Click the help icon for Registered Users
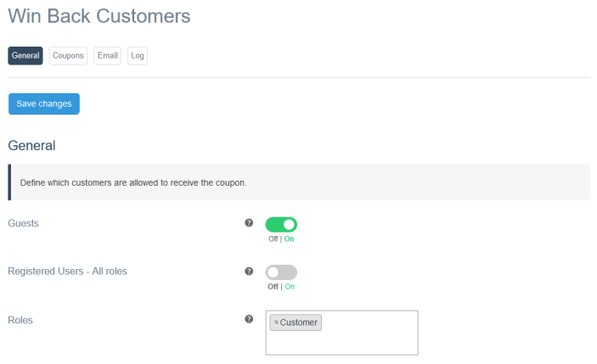This screenshot has height=364, width=597. coord(249,272)
